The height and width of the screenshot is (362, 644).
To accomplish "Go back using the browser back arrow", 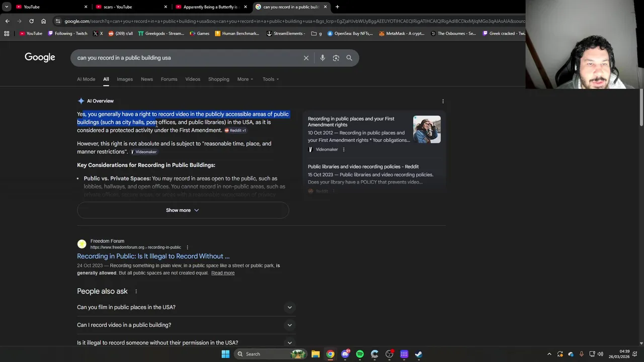I will (x=7, y=21).
